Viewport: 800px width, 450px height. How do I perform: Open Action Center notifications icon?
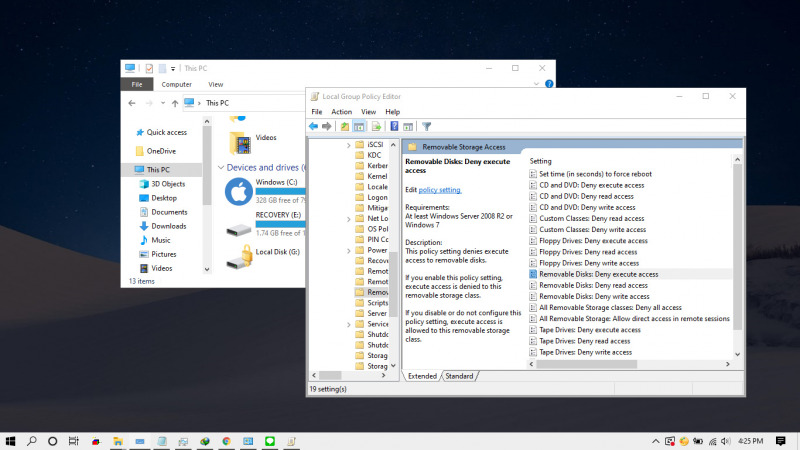click(781, 441)
